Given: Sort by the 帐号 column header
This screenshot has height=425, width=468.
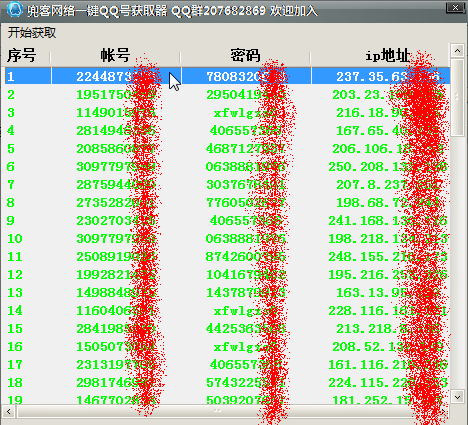Looking at the screenshot, I should pyautogui.click(x=115, y=55).
